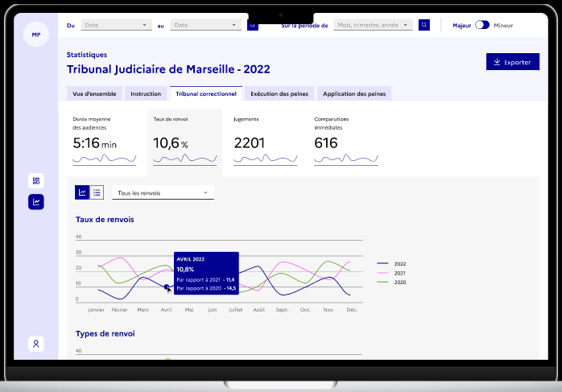Click the 2021 legend color line
The width and height of the screenshot is (562, 392).
(382, 273)
